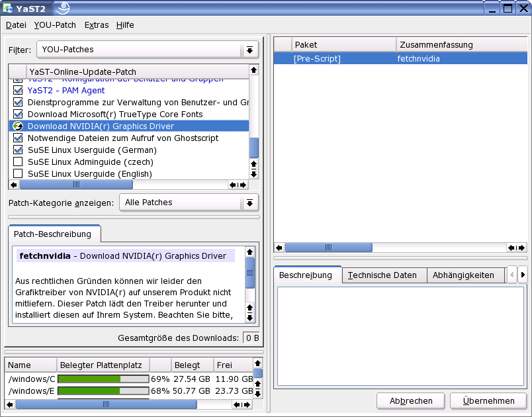532x417 pixels.
Task: Select the Beschreibung tab
Action: 308,275
